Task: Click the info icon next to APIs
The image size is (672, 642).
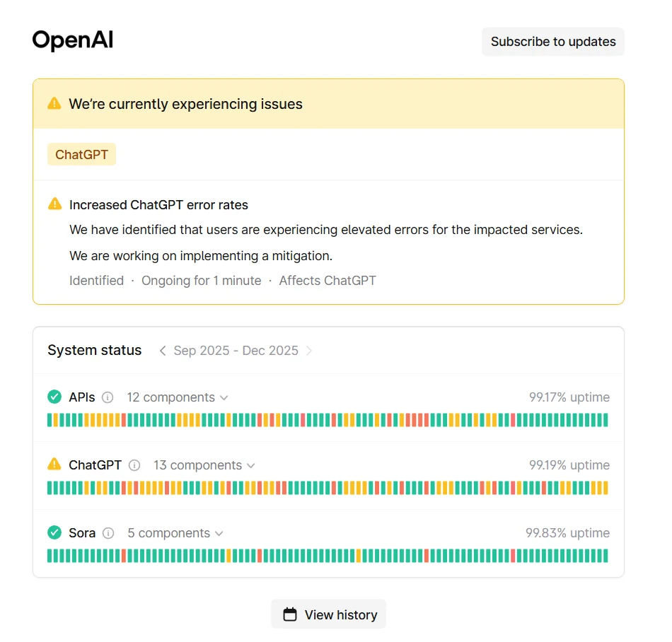Action: tap(108, 397)
